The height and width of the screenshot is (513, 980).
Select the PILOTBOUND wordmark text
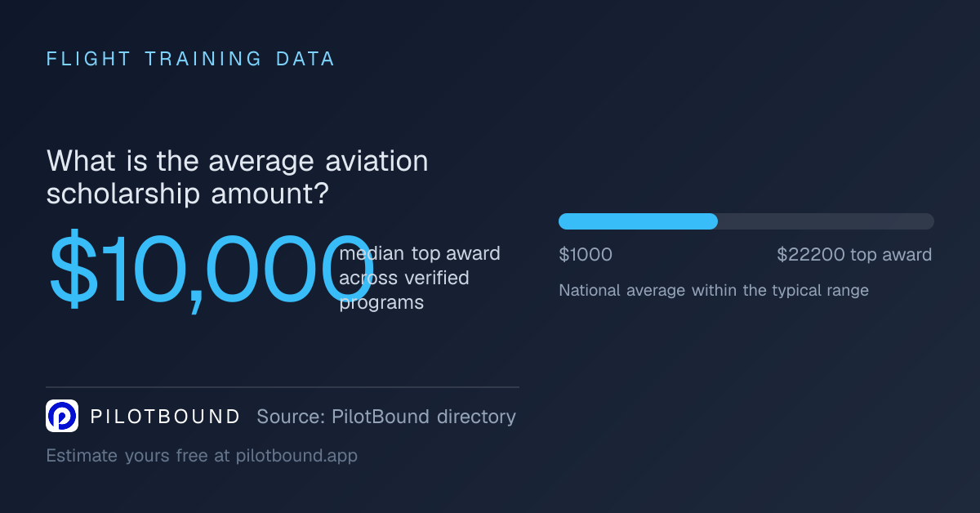coord(165,417)
